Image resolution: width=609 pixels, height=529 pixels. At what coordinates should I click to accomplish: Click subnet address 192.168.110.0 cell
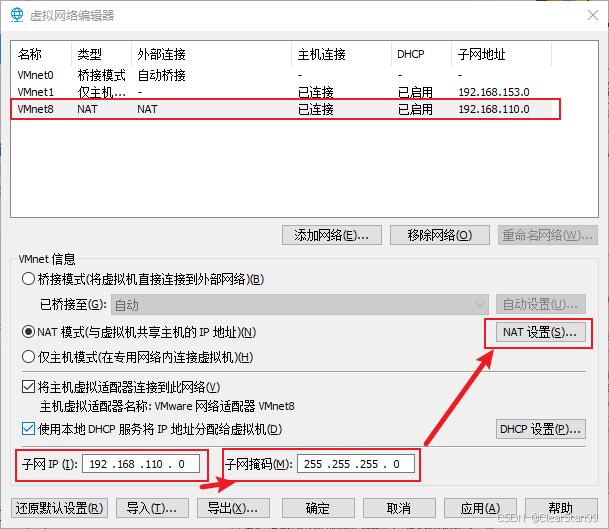click(x=494, y=109)
